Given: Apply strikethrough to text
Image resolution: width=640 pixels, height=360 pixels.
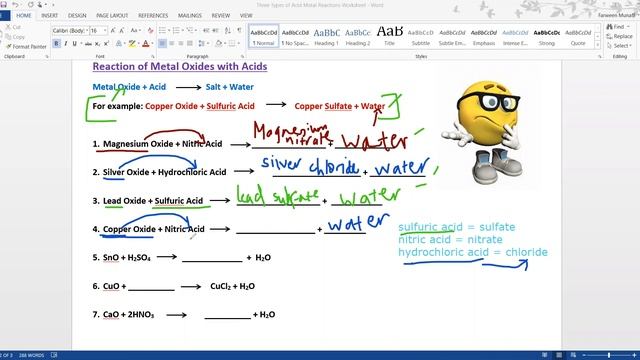Looking at the screenshot, I should [x=88, y=44].
